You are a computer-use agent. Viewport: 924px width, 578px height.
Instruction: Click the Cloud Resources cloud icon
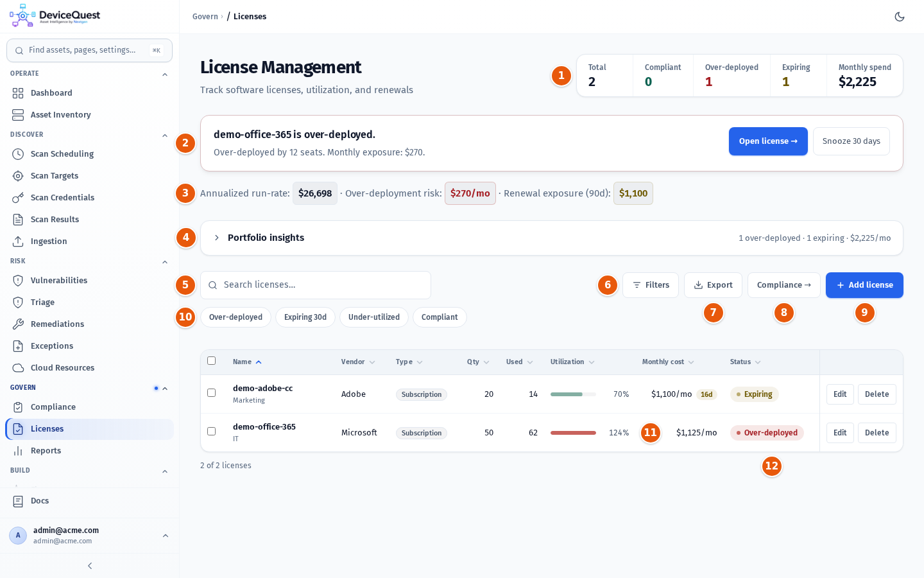coord(18,368)
